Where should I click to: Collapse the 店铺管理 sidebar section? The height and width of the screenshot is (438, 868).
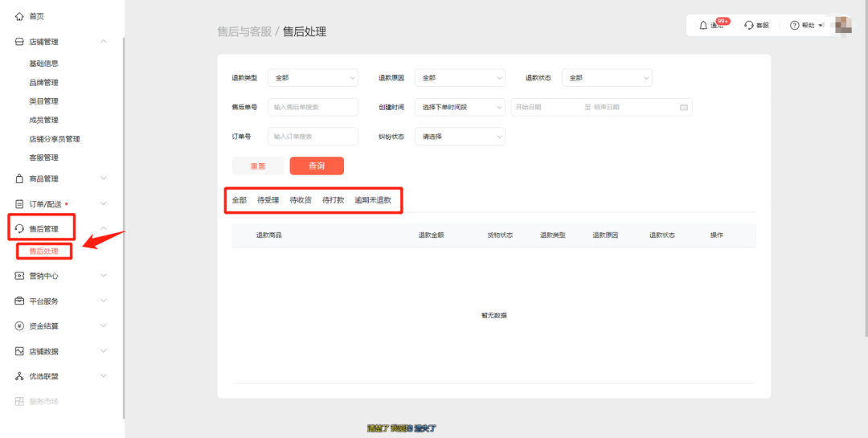[x=103, y=42]
